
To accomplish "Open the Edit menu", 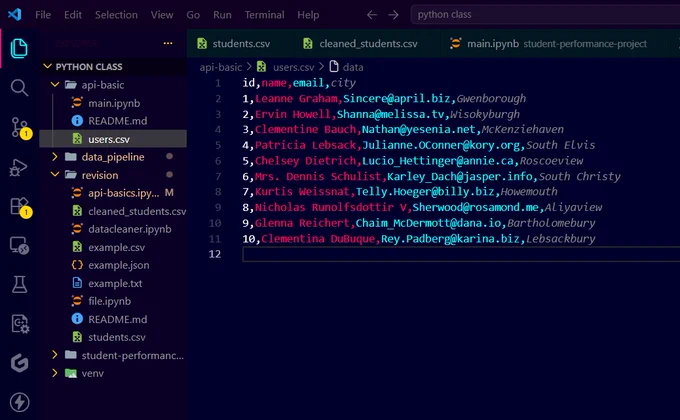I will [73, 15].
